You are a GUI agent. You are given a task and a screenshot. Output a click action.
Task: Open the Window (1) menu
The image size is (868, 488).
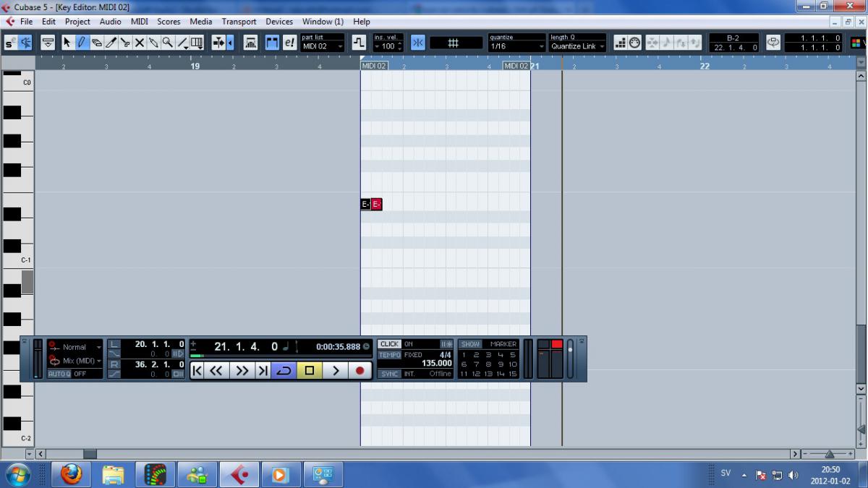(x=323, y=22)
